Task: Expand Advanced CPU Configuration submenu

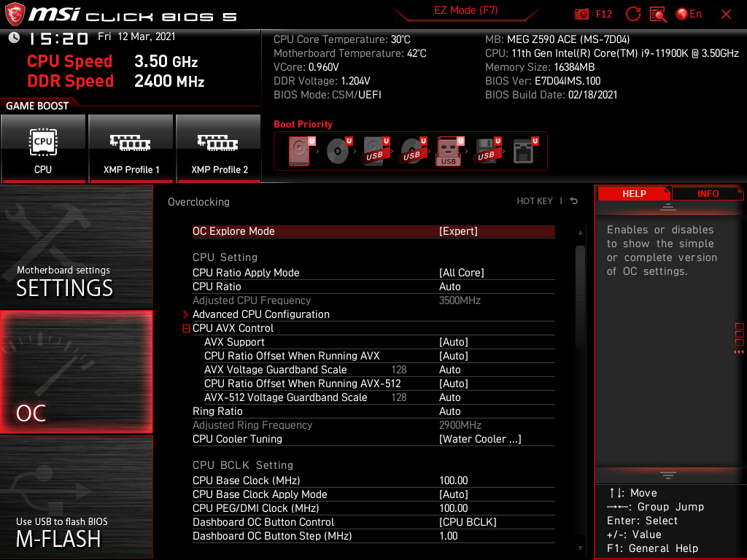Action: [373, 314]
